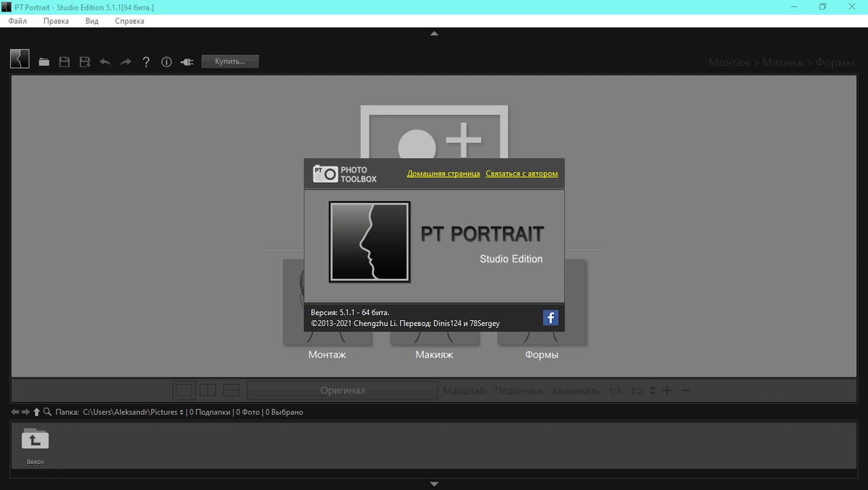Collapse the bottom filmstrip with the down triangle
868x490 pixels.
coord(434,483)
